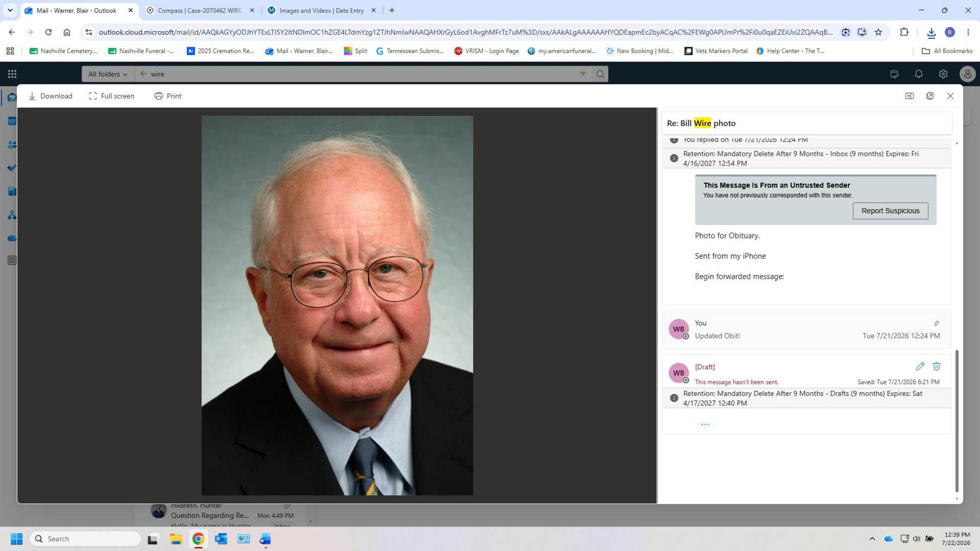Open a new browser tab

392,10
